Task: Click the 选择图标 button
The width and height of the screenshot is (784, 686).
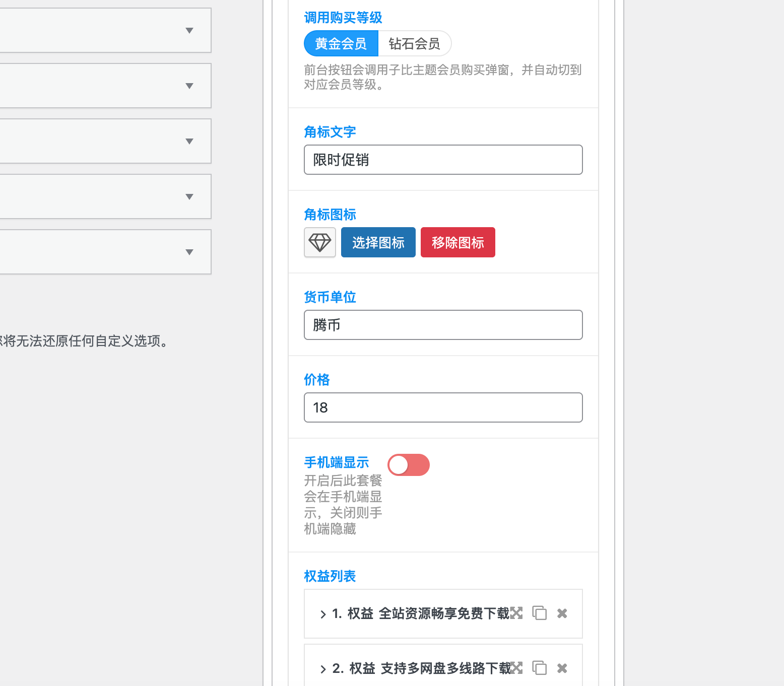Action: coord(378,242)
